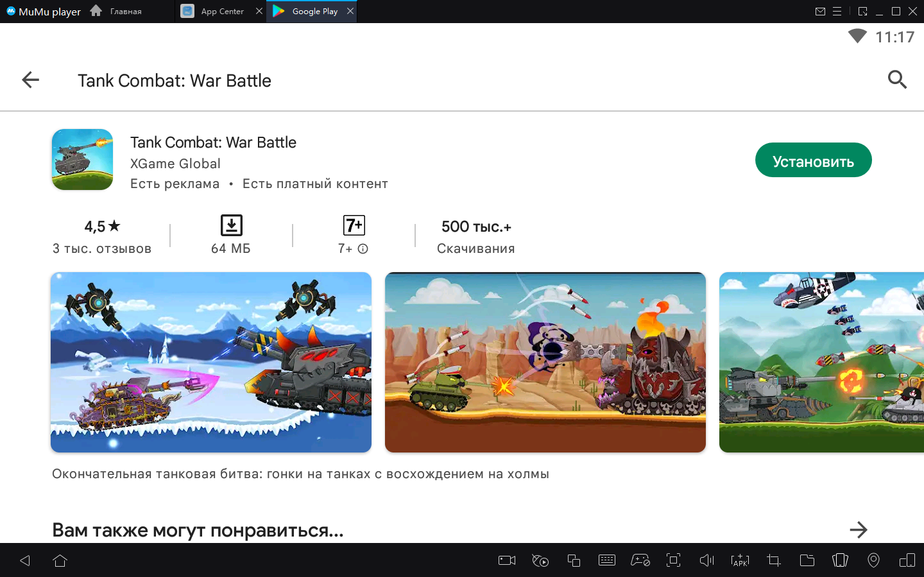Click the XGame Global developer link
The width and height of the screenshot is (924, 577).
[x=175, y=164]
